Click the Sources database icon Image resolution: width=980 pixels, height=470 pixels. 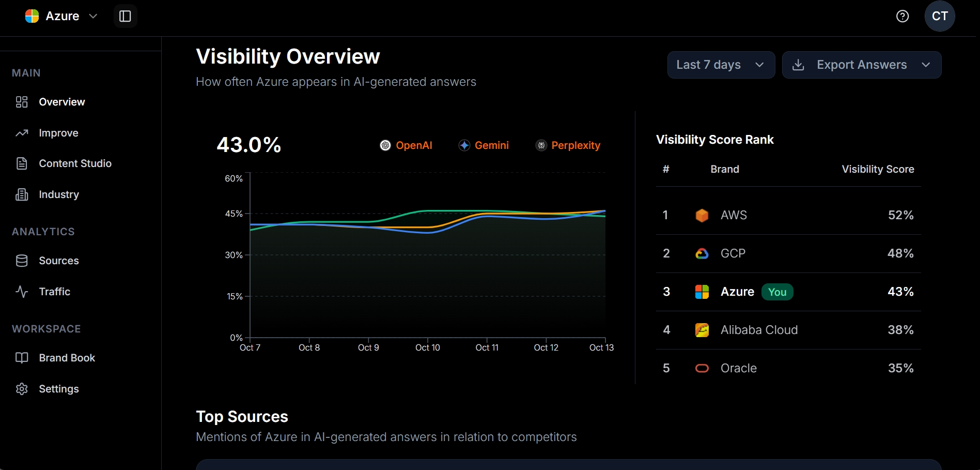coord(21,261)
